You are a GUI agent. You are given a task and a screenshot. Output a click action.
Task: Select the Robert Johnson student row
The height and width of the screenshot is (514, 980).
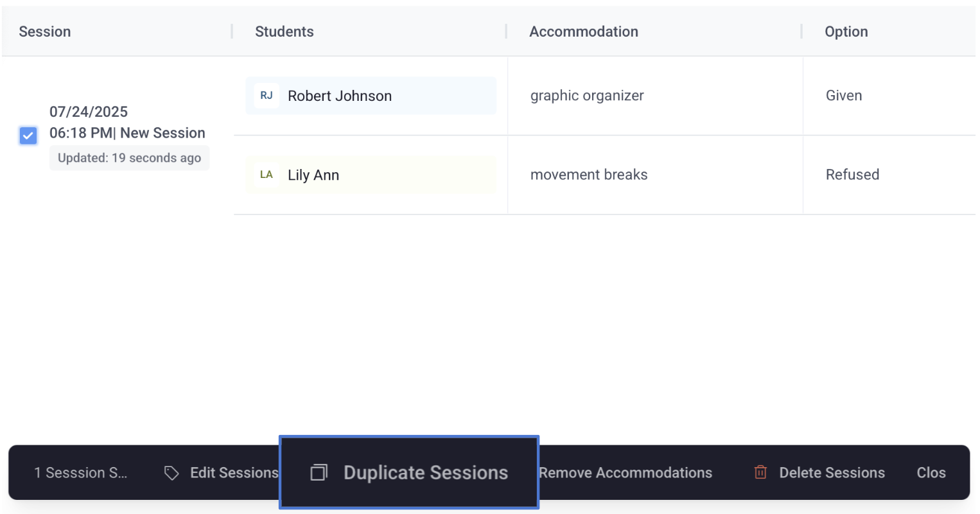(x=340, y=96)
